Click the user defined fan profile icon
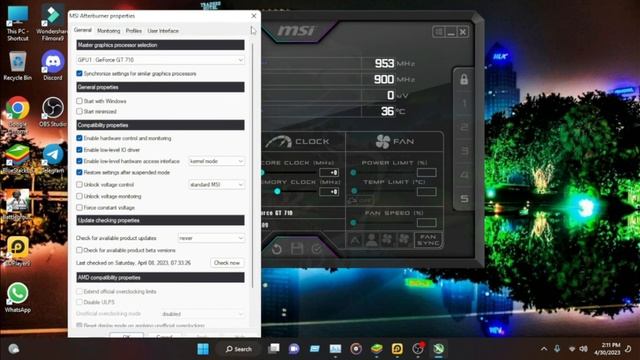Image resolution: width=640 pixels, height=360 pixels. tap(371, 240)
